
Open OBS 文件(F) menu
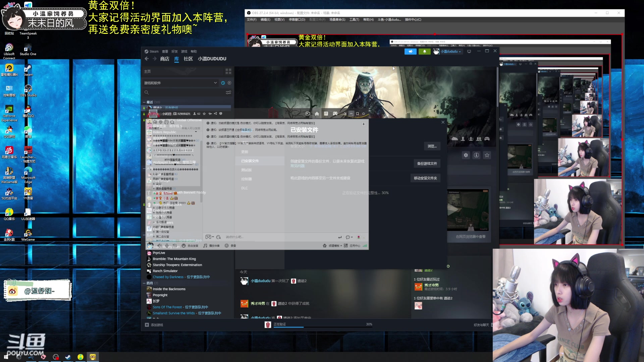point(252,19)
